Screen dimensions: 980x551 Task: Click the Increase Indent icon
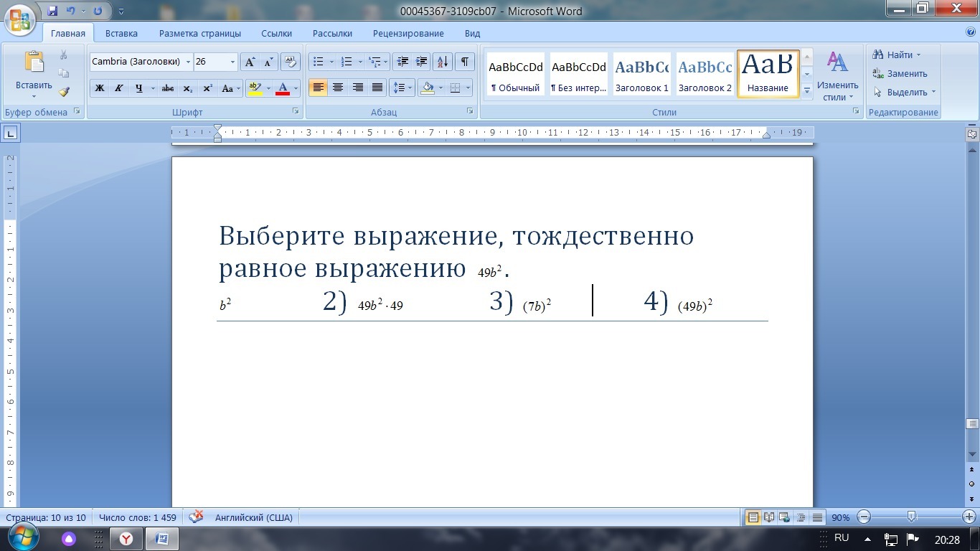422,62
